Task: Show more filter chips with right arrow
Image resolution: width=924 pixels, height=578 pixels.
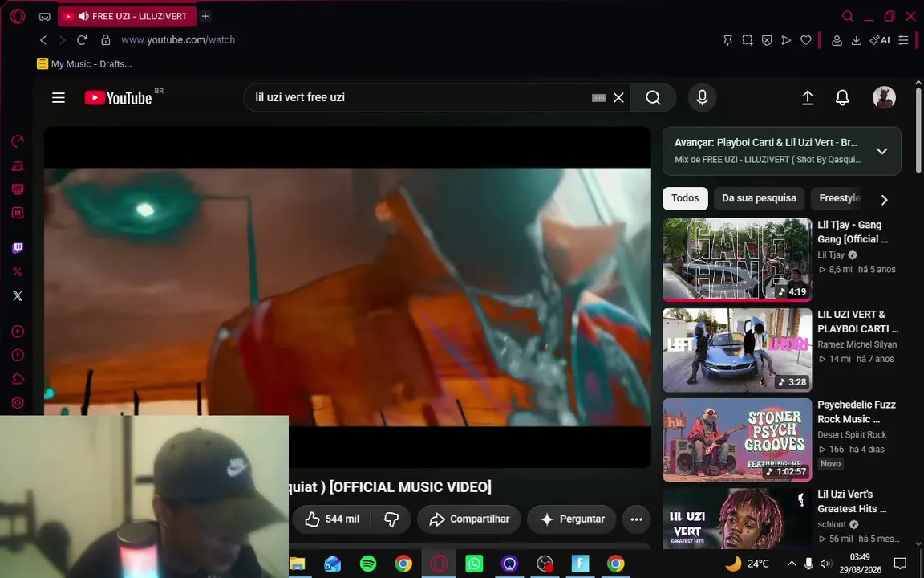Action: pos(885,200)
